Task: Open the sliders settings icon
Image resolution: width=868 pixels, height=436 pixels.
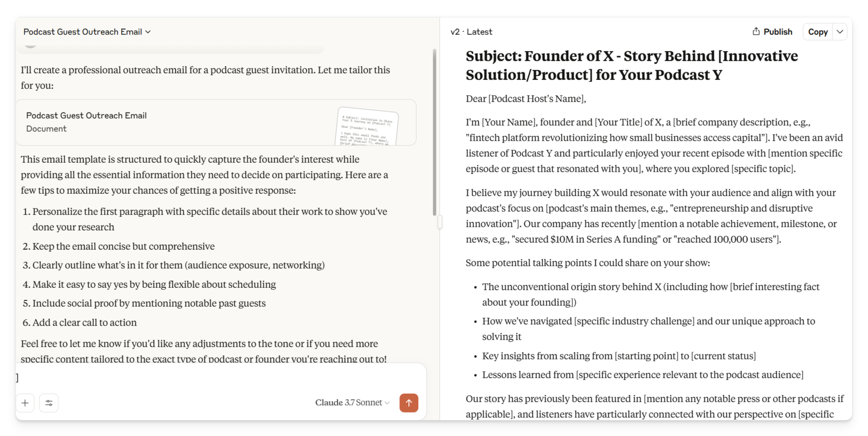Action: tap(49, 403)
